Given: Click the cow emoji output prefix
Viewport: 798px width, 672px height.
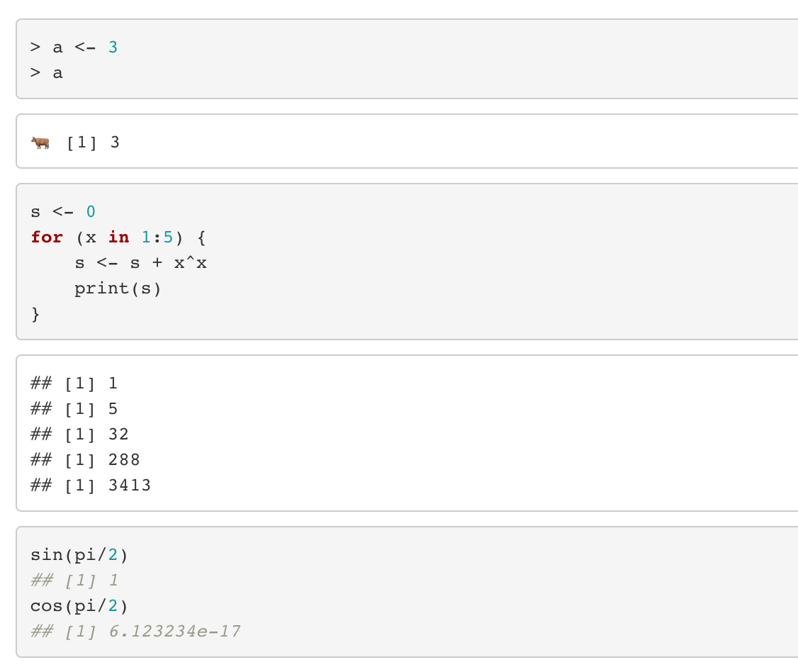Looking at the screenshot, I should (40, 142).
